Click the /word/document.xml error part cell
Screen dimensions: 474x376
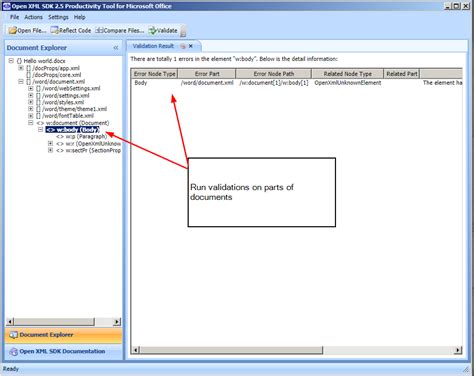point(207,83)
